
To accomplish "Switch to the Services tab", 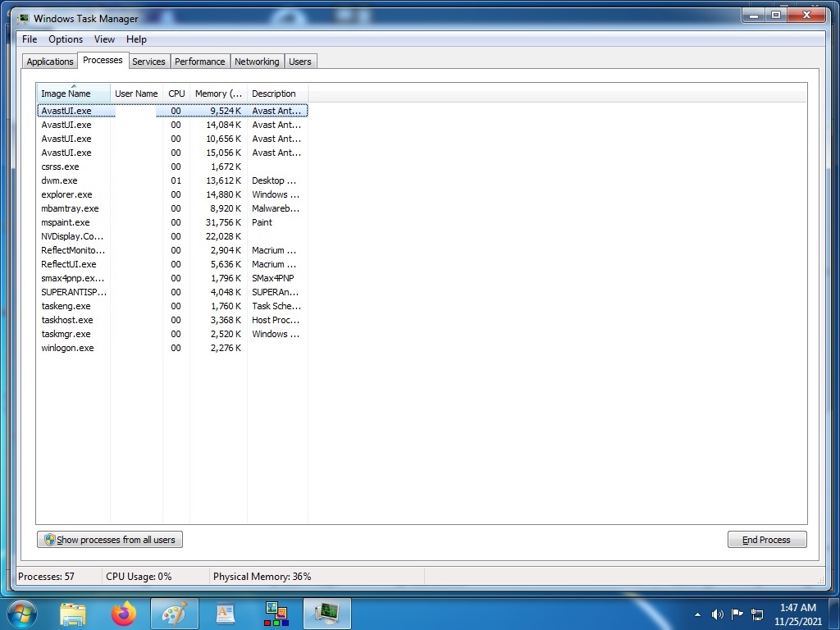I will [148, 62].
